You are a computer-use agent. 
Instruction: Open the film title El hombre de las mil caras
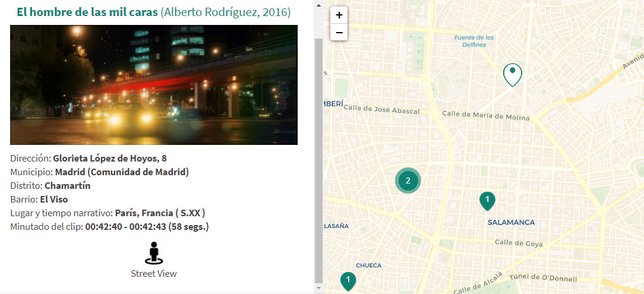(x=87, y=12)
